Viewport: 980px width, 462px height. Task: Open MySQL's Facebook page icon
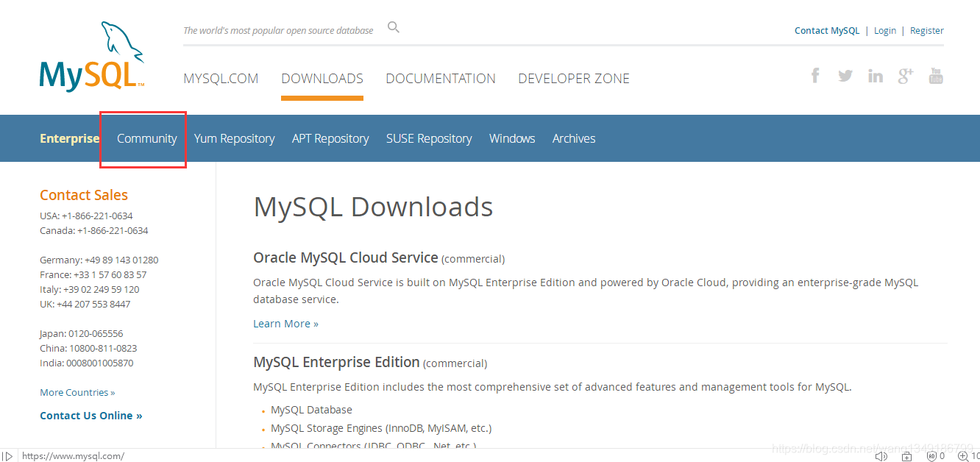point(815,76)
